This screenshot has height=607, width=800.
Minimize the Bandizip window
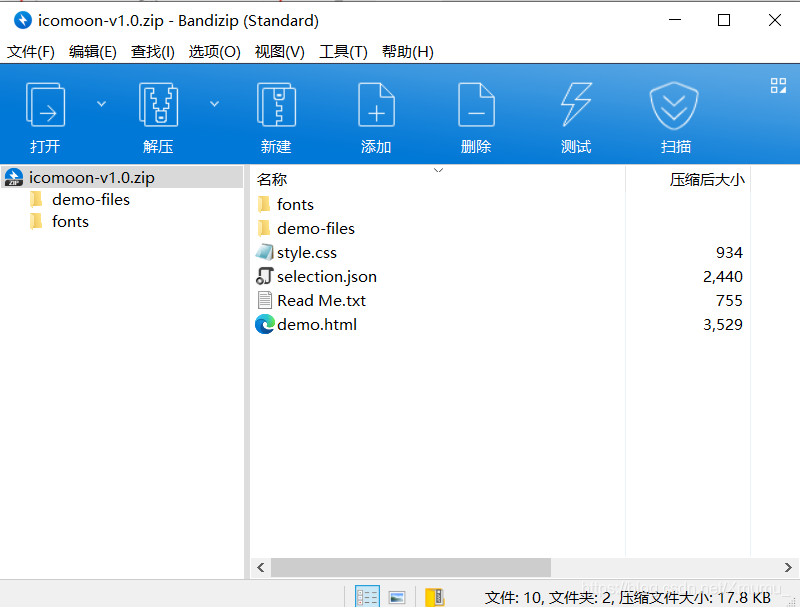(x=675, y=20)
